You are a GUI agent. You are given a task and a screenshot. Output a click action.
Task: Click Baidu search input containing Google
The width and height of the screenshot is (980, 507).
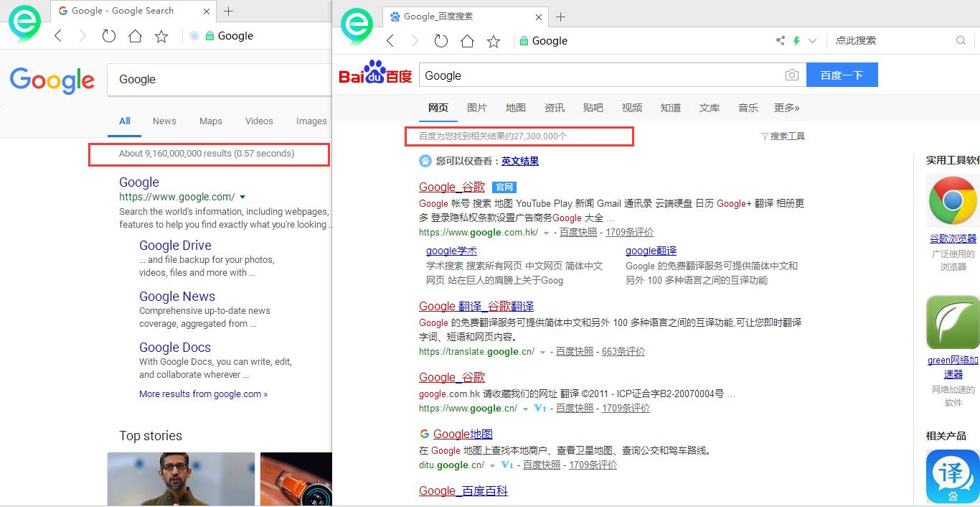[x=600, y=75]
